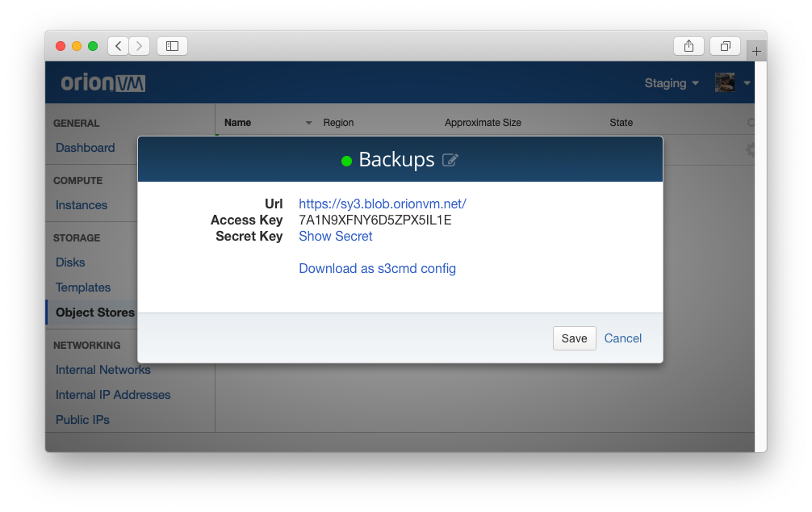Open the user avatar menu
The image size is (812, 512).
click(731, 82)
